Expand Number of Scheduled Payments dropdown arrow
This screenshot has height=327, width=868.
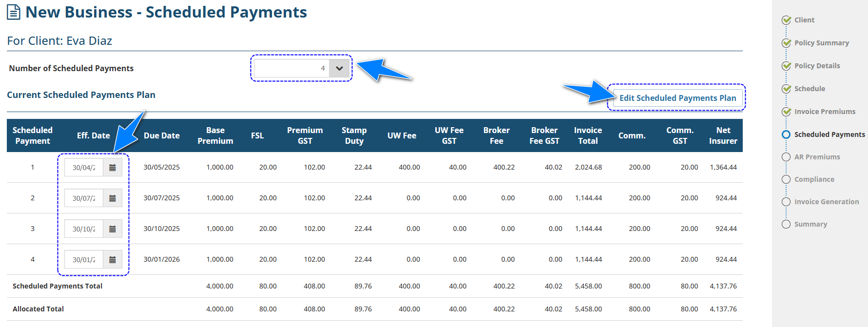coord(339,68)
